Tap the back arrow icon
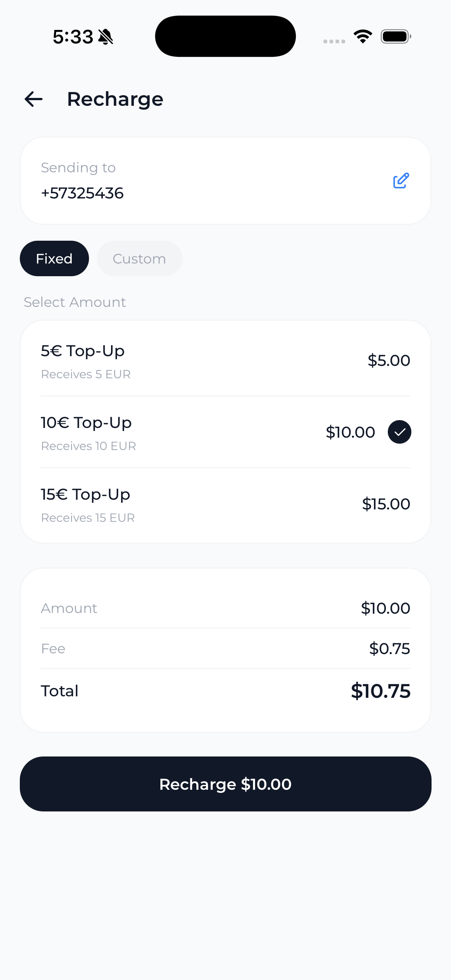The width and height of the screenshot is (451, 980). 34,99
